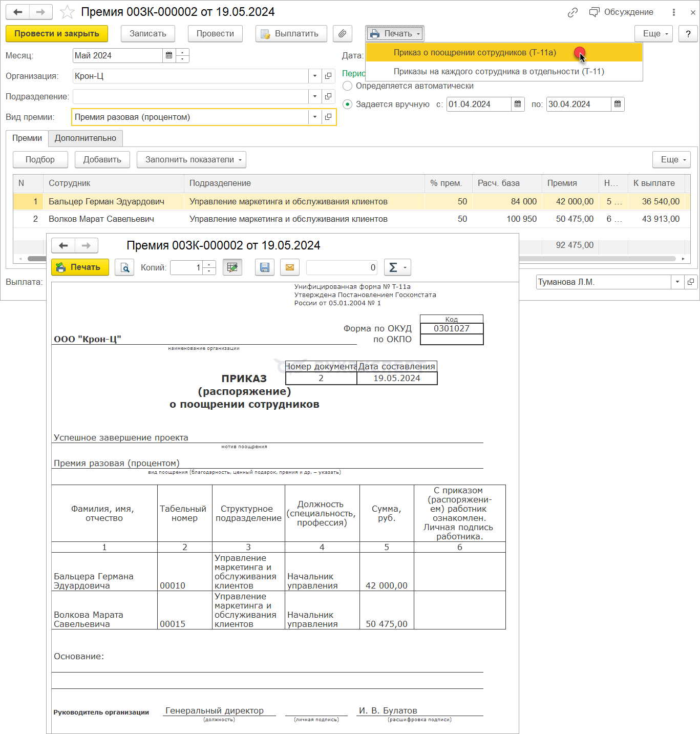Send print form by email envelope icon
Screen dimensions: 700x734
pyautogui.click(x=290, y=267)
